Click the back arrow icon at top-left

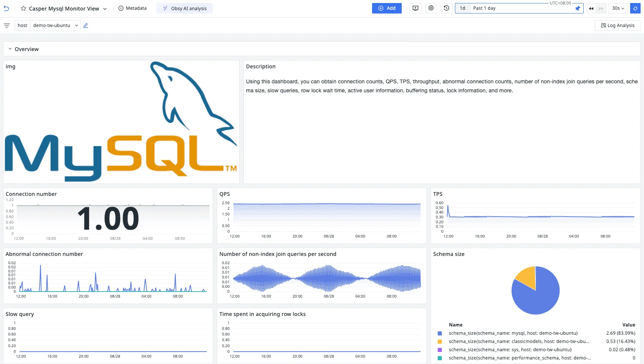click(6, 8)
